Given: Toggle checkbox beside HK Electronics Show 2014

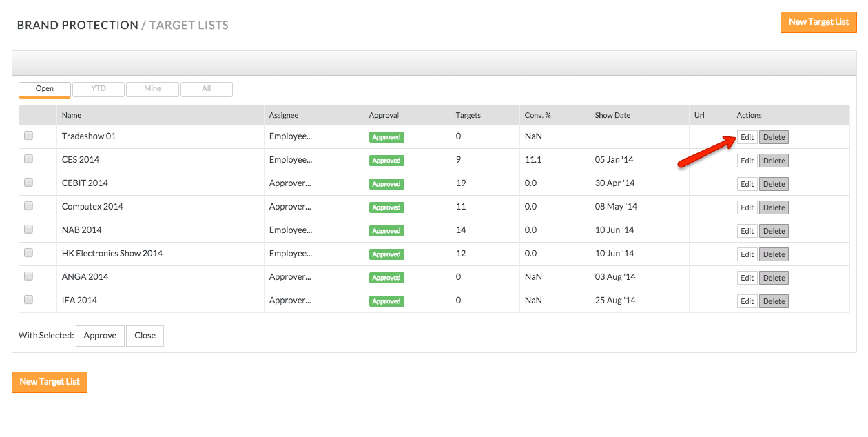Looking at the screenshot, I should [x=29, y=253].
